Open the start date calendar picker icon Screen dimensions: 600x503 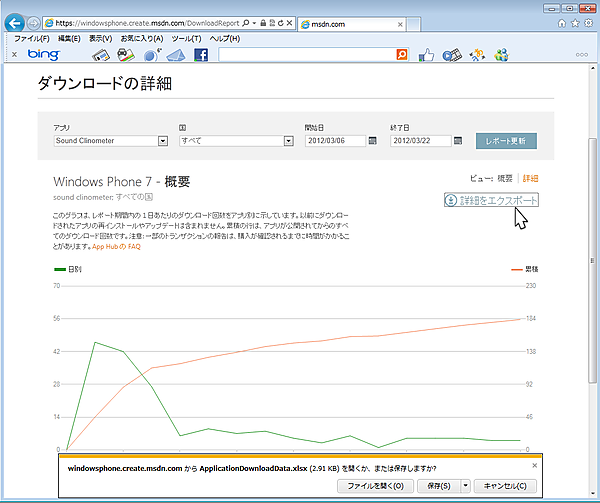[x=372, y=141]
